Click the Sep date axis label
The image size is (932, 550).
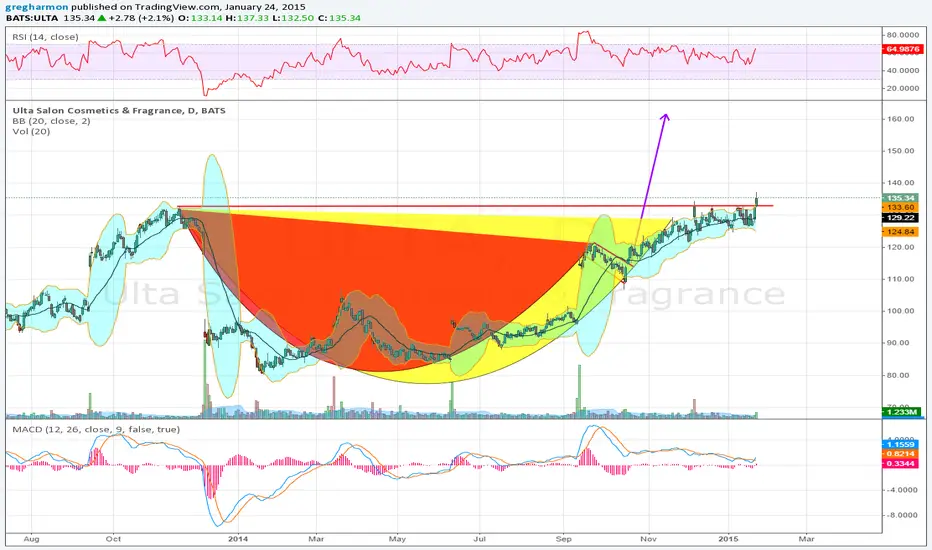click(563, 539)
